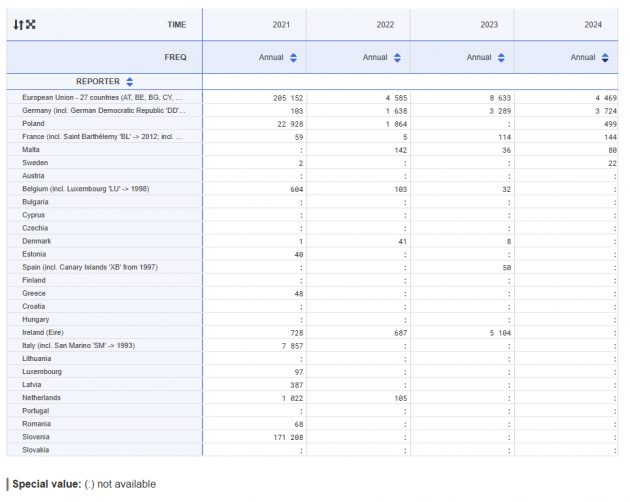
Task: Select the European Union - 27 countries row
Action: 102,98
